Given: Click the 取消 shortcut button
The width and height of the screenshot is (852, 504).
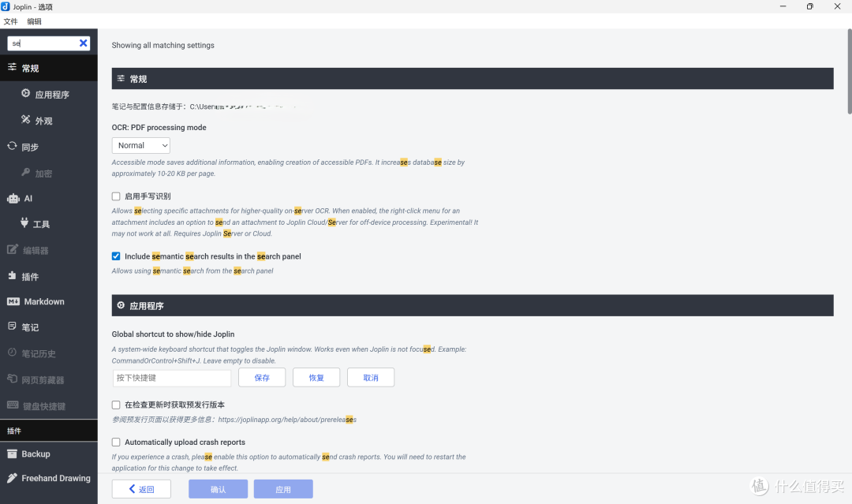Looking at the screenshot, I should point(371,378).
